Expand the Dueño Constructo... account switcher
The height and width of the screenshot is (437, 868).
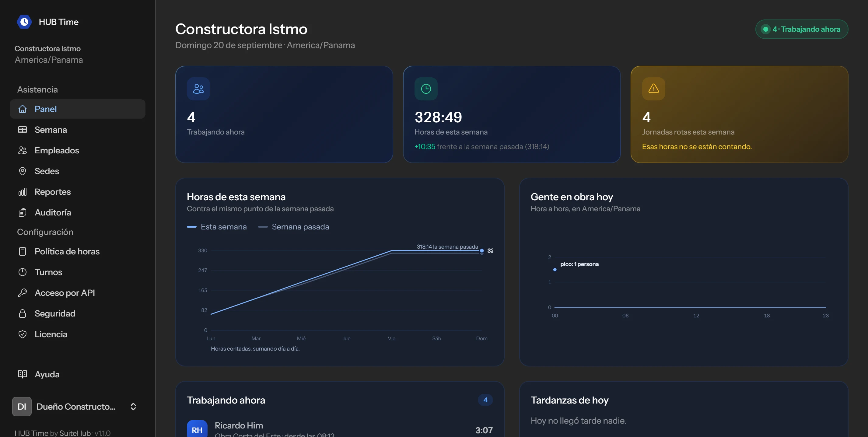point(77,407)
